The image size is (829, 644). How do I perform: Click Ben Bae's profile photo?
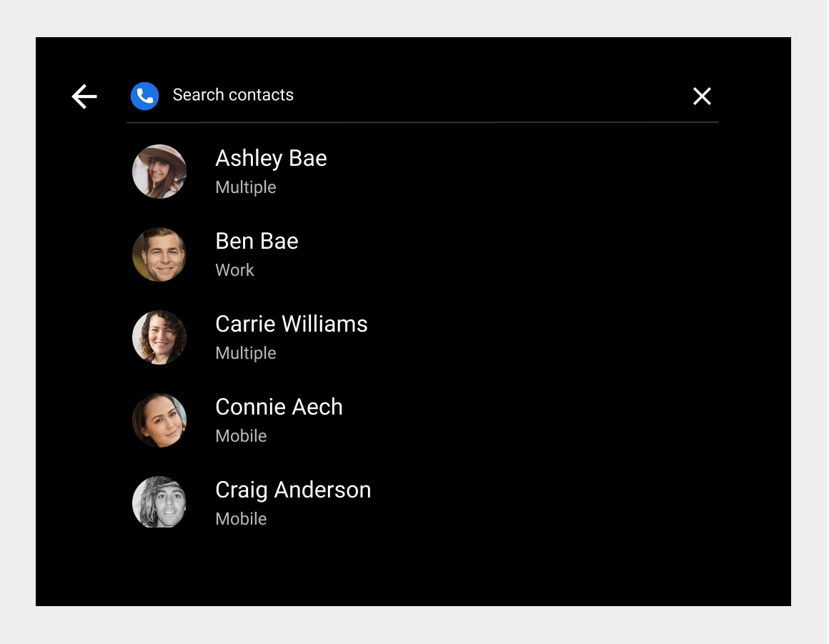pyautogui.click(x=159, y=254)
